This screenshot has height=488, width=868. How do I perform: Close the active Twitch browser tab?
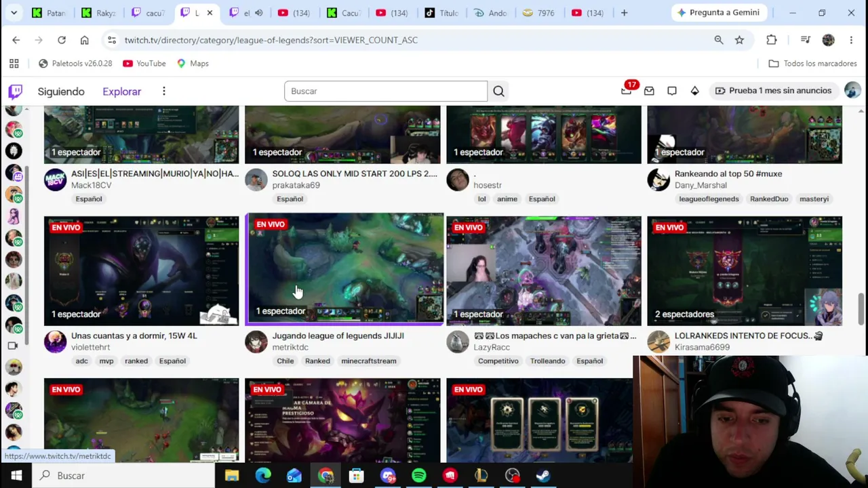(210, 13)
